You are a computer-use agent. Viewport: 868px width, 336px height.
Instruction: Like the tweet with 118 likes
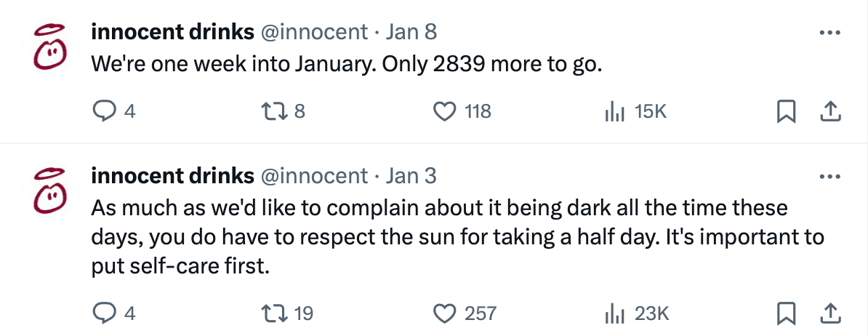point(443,111)
